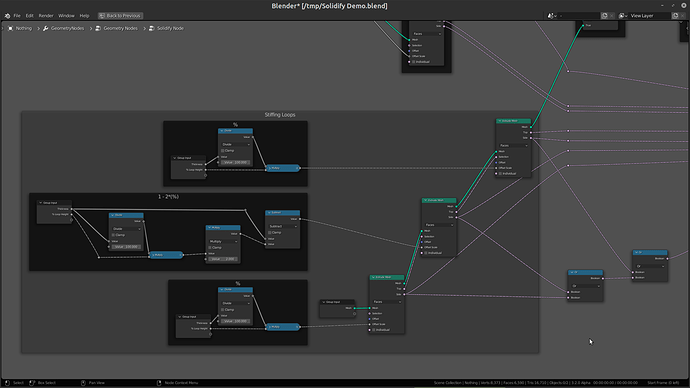Toggle Individual checkbox in middle Extrude Mesh node

pyautogui.click(x=426, y=253)
